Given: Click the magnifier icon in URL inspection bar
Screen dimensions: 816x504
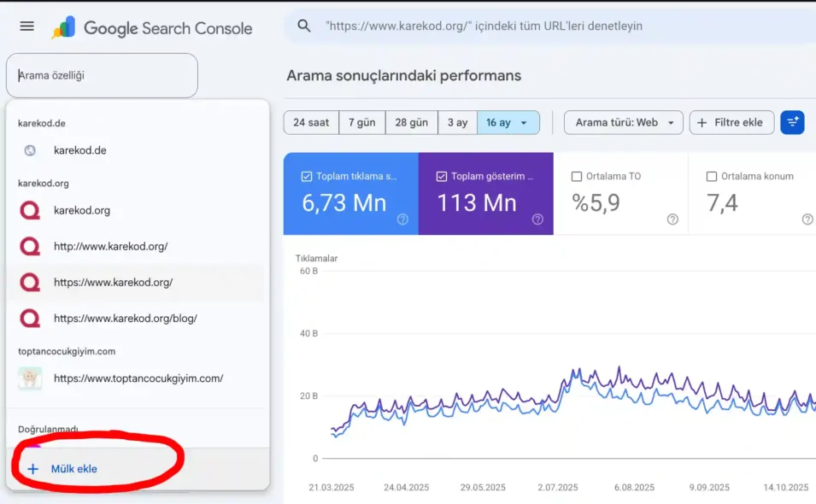Looking at the screenshot, I should (304, 26).
